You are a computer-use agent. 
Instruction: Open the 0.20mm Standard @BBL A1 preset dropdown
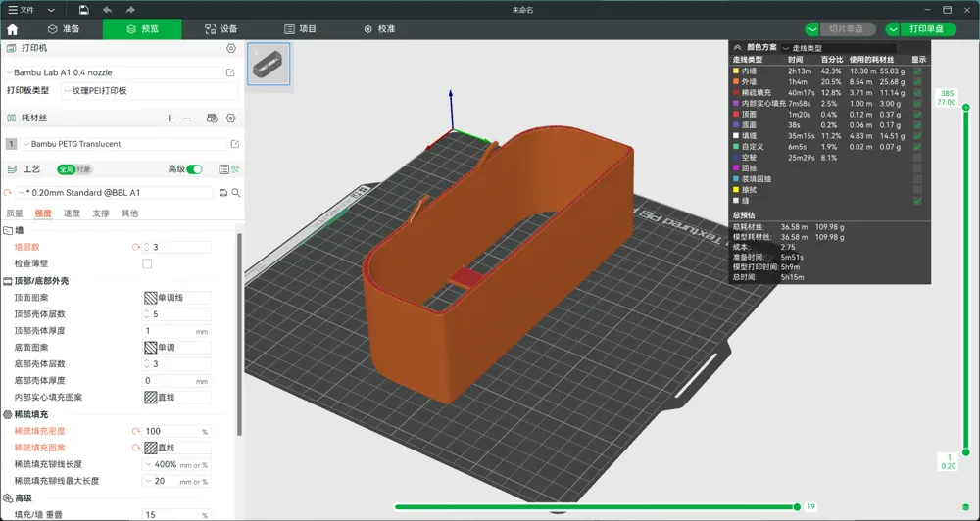[117, 193]
